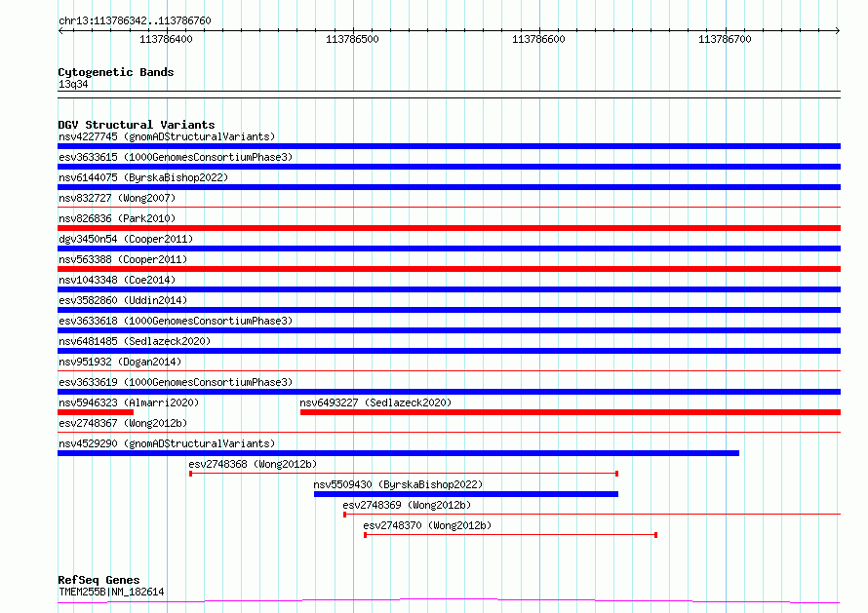Image resolution: width=868 pixels, height=613 pixels.
Task: Click nsv832727 Wong2007 variant label
Action: (x=117, y=198)
